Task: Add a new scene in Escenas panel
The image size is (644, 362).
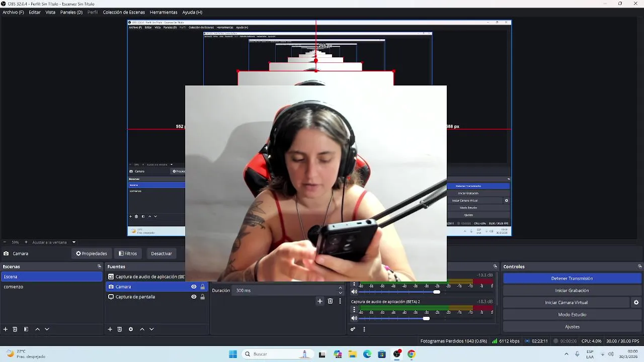Action: [6, 329]
